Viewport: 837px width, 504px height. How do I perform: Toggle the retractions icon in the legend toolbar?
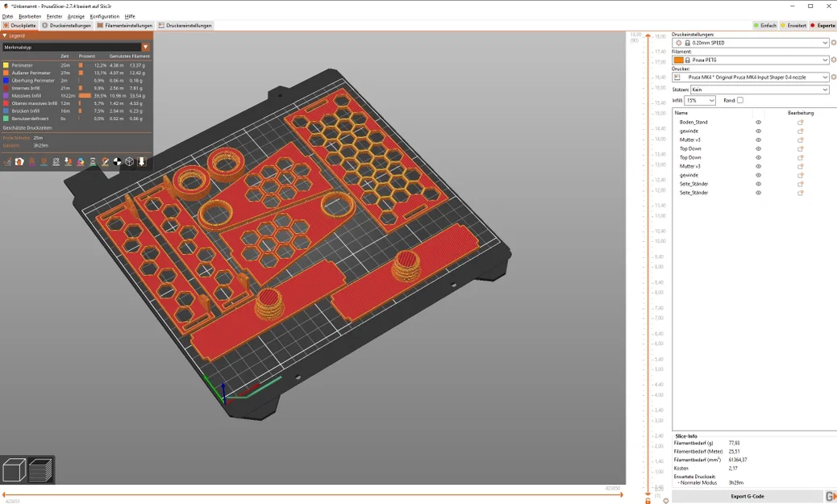coord(32,162)
